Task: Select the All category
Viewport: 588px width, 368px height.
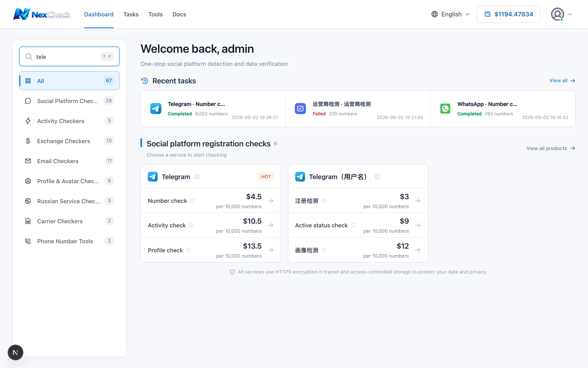Action: 69,81
